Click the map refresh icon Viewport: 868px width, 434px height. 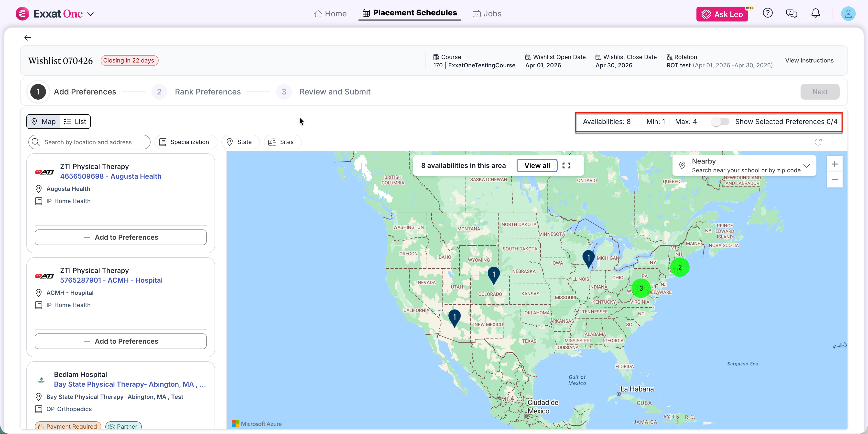click(x=818, y=142)
